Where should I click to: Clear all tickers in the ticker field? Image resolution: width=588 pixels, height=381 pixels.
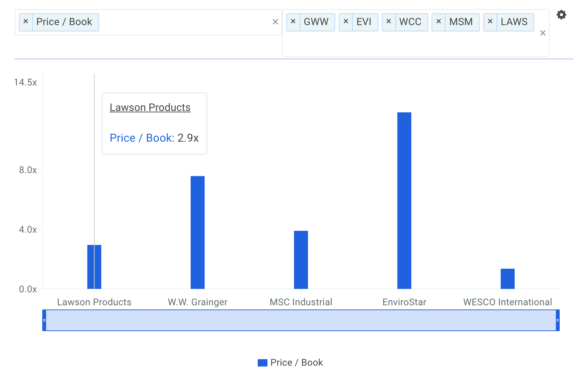(543, 33)
